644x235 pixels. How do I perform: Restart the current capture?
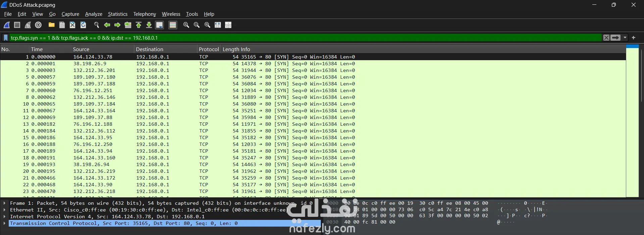coord(28,25)
